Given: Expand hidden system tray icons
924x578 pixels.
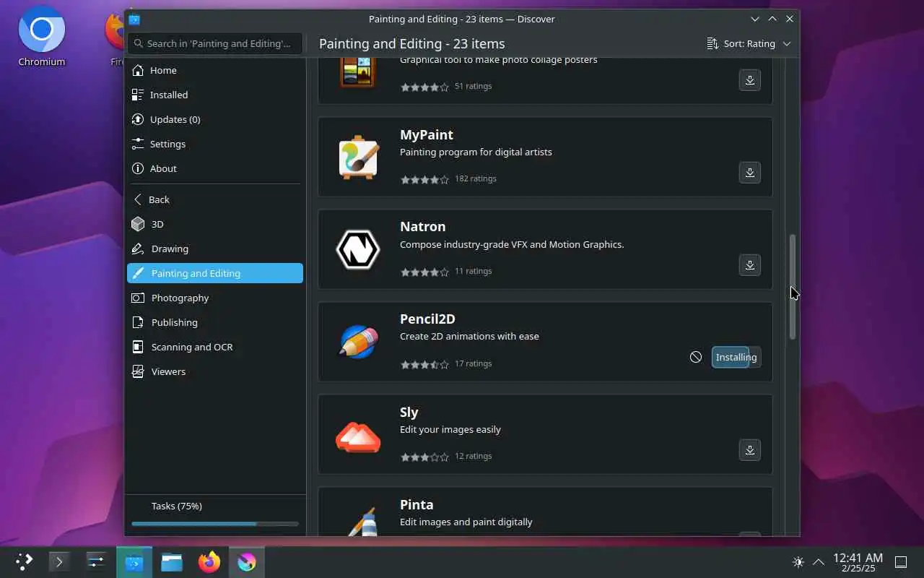Looking at the screenshot, I should coord(819,561).
